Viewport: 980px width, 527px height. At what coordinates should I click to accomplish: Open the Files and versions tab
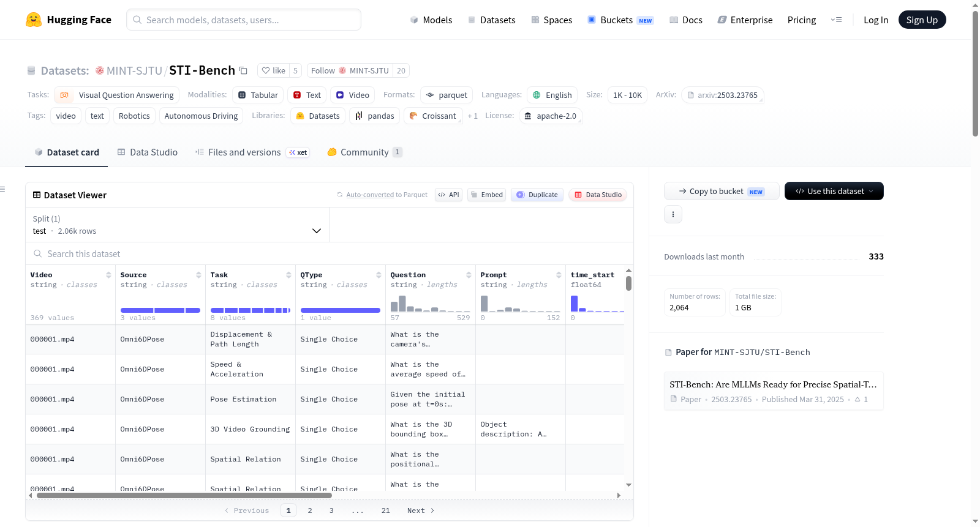pyautogui.click(x=252, y=152)
